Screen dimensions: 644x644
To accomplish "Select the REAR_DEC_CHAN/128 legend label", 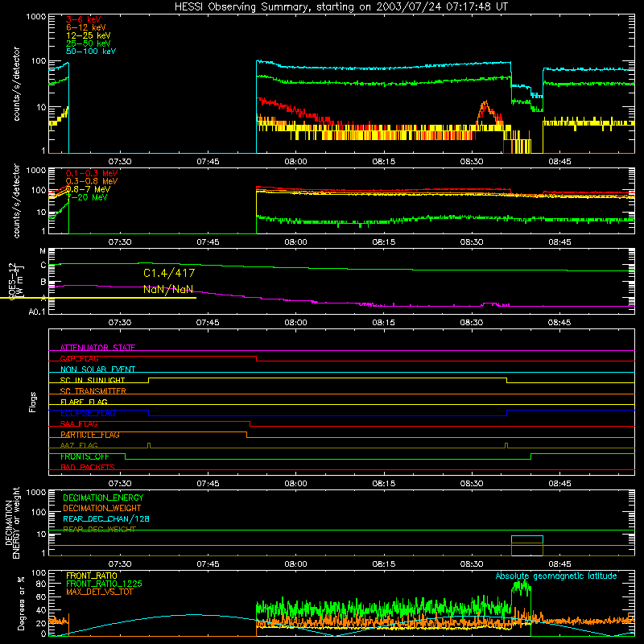I will 106,518.
